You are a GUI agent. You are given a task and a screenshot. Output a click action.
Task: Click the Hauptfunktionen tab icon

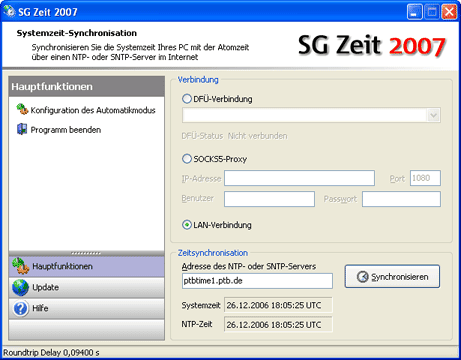20,266
